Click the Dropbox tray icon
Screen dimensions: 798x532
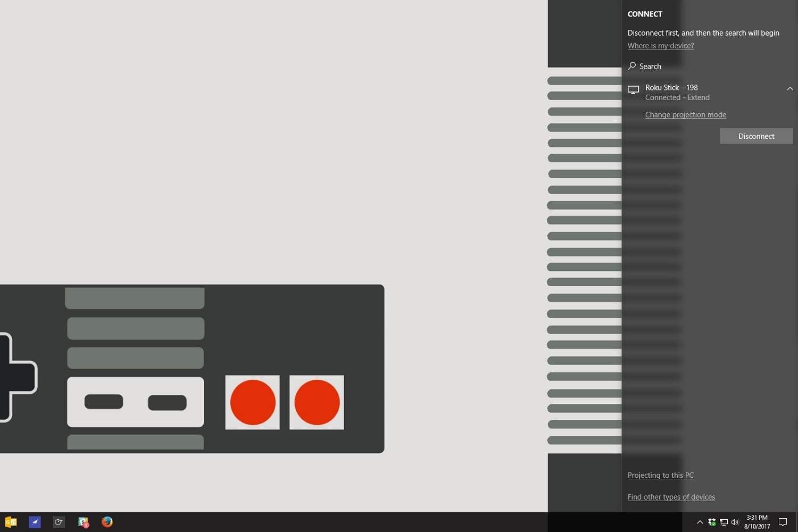point(712,522)
